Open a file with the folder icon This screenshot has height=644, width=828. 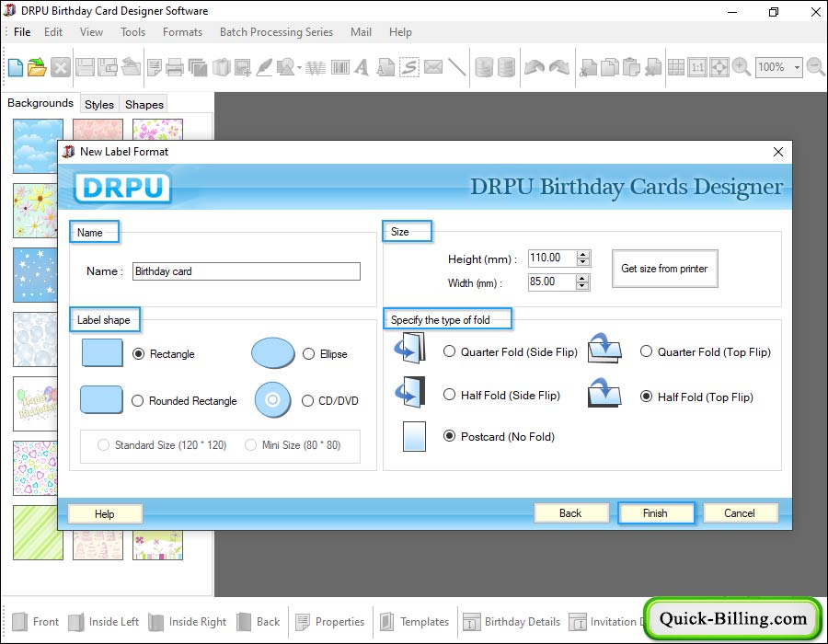(x=37, y=67)
